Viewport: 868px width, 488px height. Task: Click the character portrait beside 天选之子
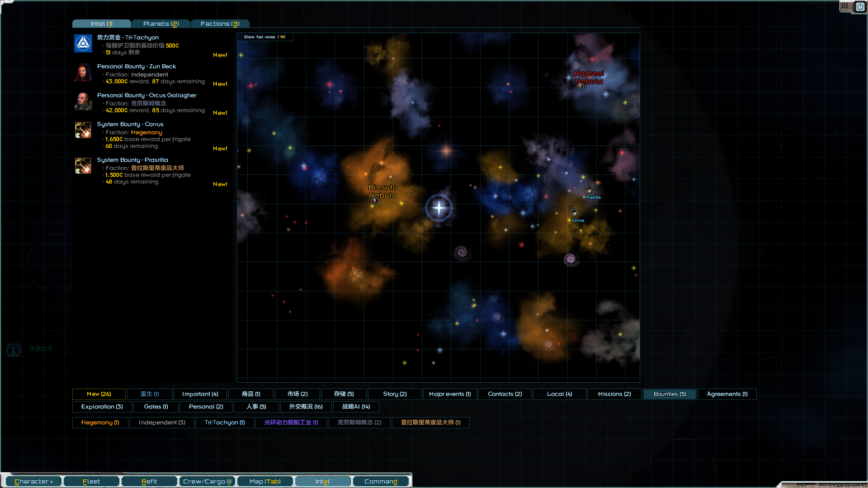(x=14, y=349)
